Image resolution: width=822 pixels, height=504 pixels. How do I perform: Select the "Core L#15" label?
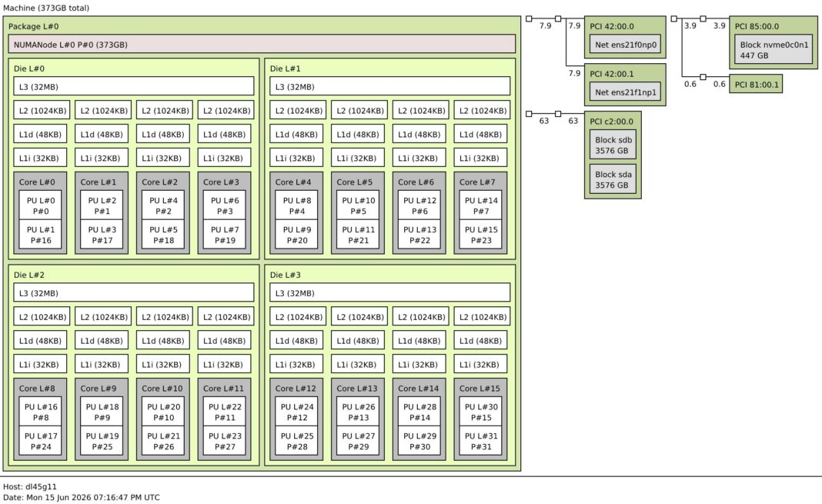479,389
